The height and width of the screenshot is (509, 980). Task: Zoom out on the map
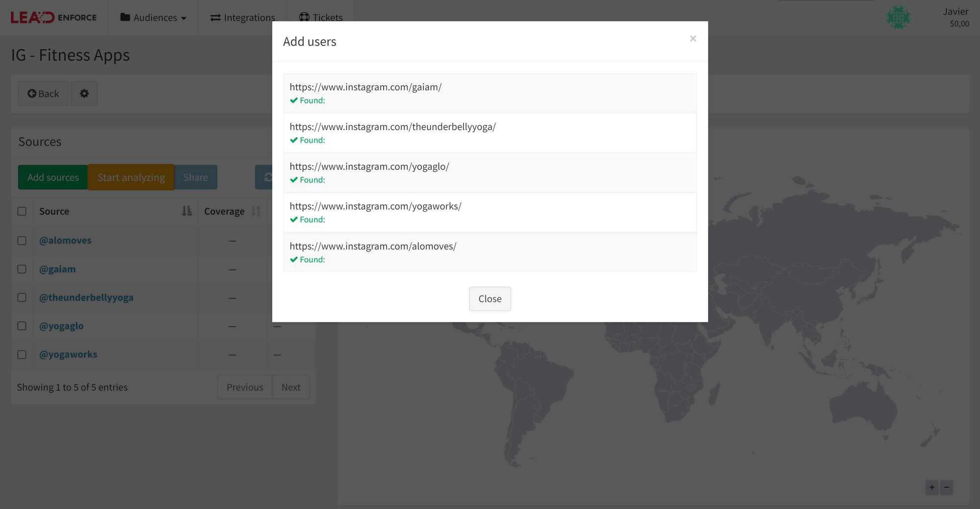click(947, 487)
